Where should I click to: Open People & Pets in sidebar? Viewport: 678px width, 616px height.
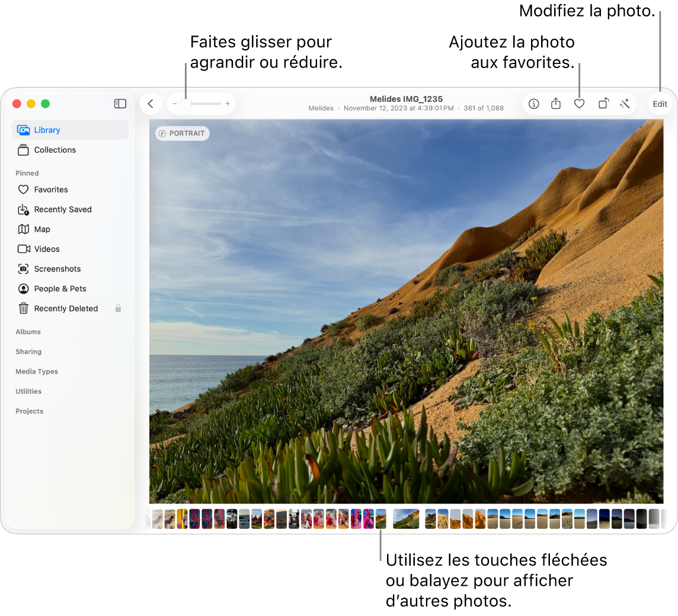60,288
